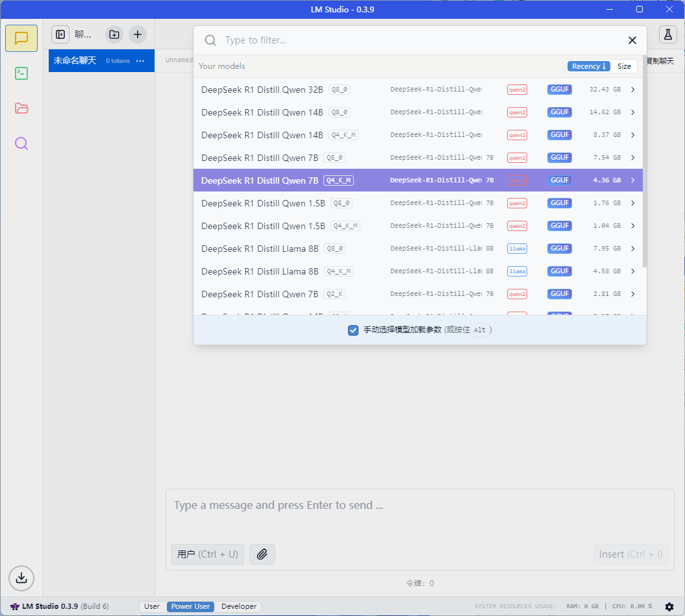The image size is (685, 616).
Task: Click the 4.36 GB size value
Action: click(x=607, y=180)
